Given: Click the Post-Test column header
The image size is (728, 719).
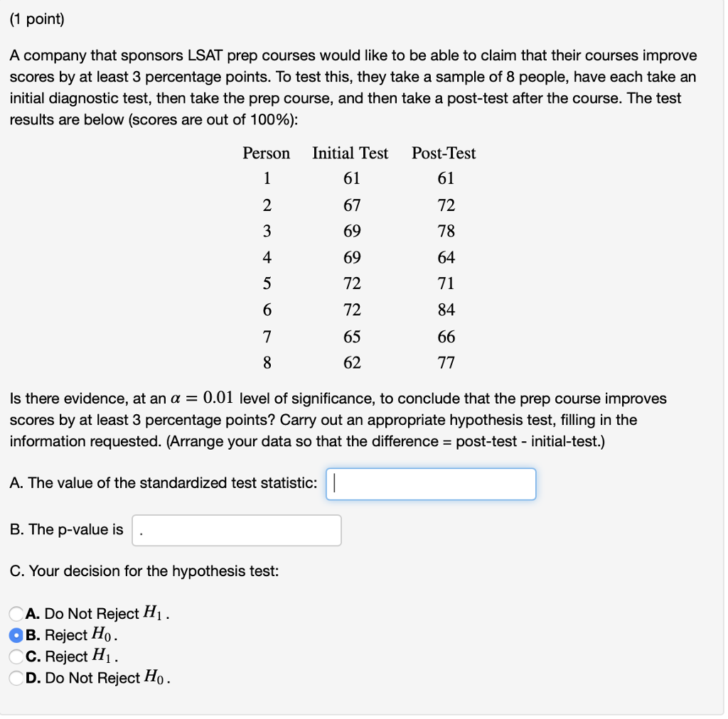Looking at the screenshot, I should pos(444,153).
